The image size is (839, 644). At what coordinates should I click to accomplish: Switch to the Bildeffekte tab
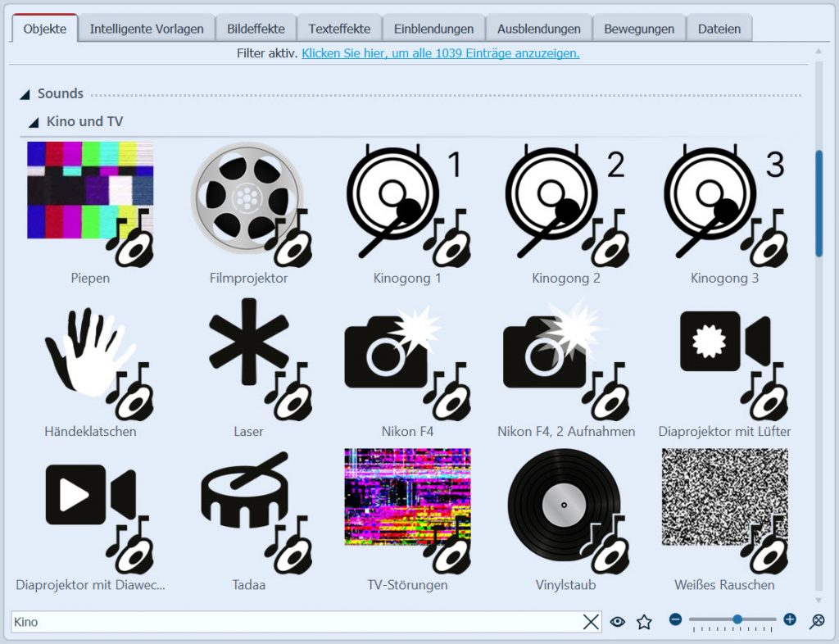coord(256,29)
